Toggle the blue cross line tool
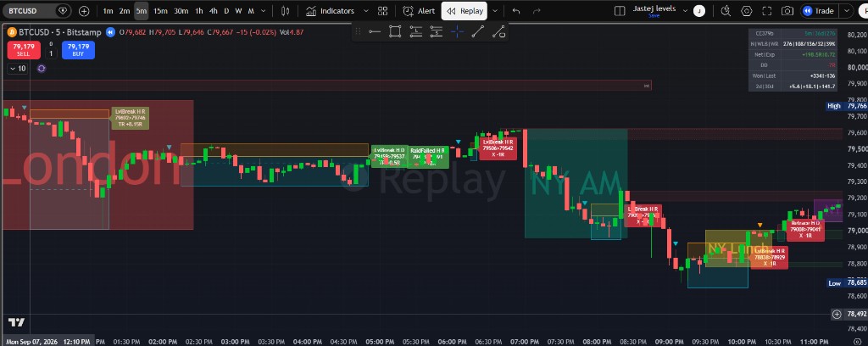 click(x=457, y=31)
